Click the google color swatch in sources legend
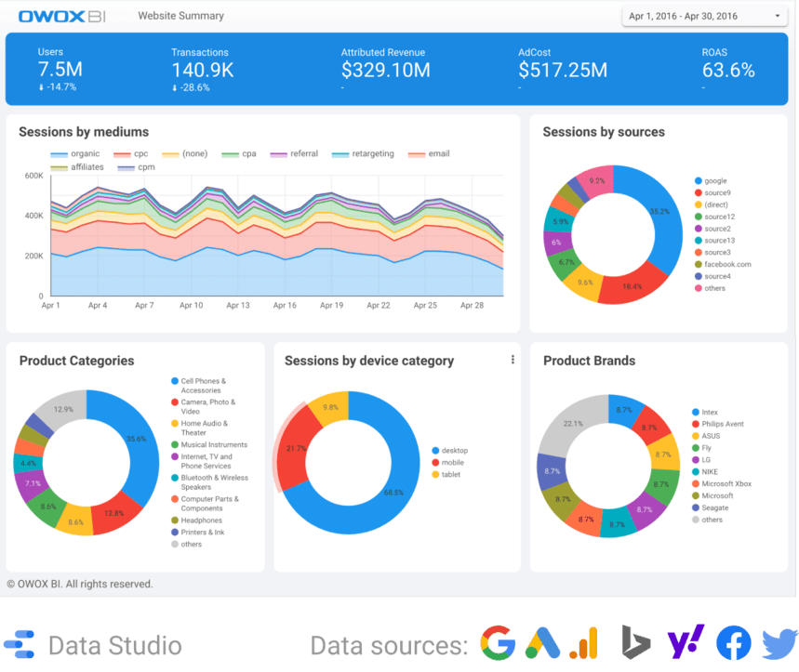Screen dimensions: 799x672 coord(698,181)
